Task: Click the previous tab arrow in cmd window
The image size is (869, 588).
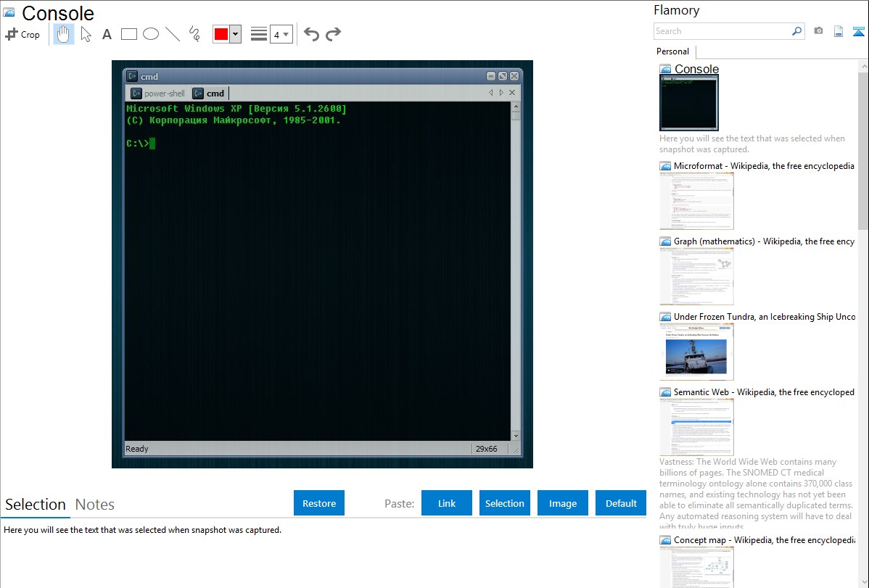Action: click(x=490, y=93)
